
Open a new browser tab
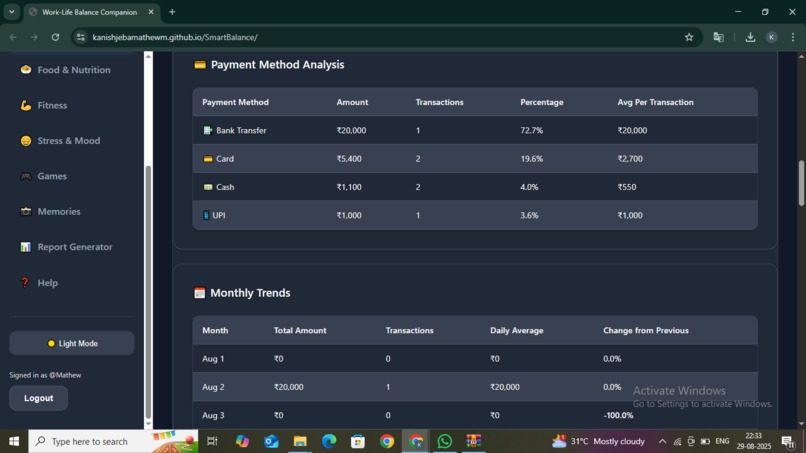pos(172,12)
